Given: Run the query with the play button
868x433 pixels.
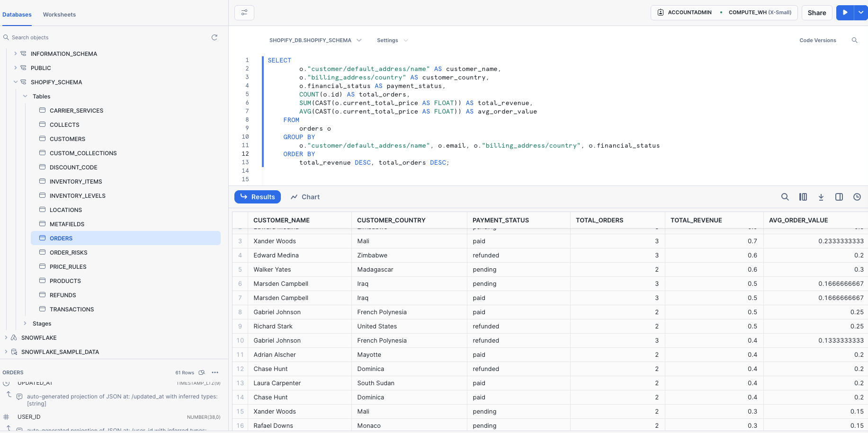Looking at the screenshot, I should click(x=845, y=13).
